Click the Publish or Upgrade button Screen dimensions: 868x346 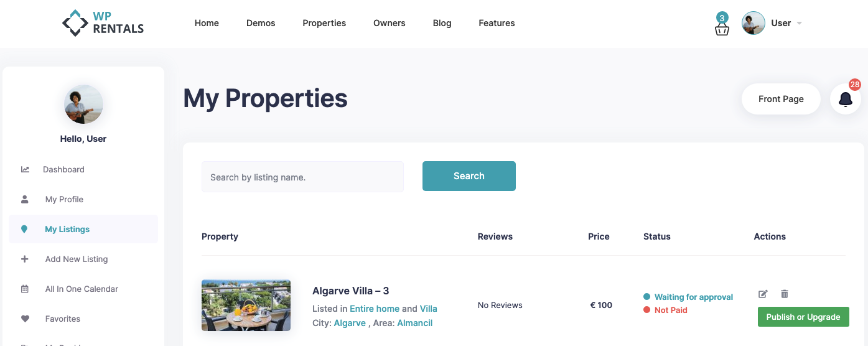[803, 317]
